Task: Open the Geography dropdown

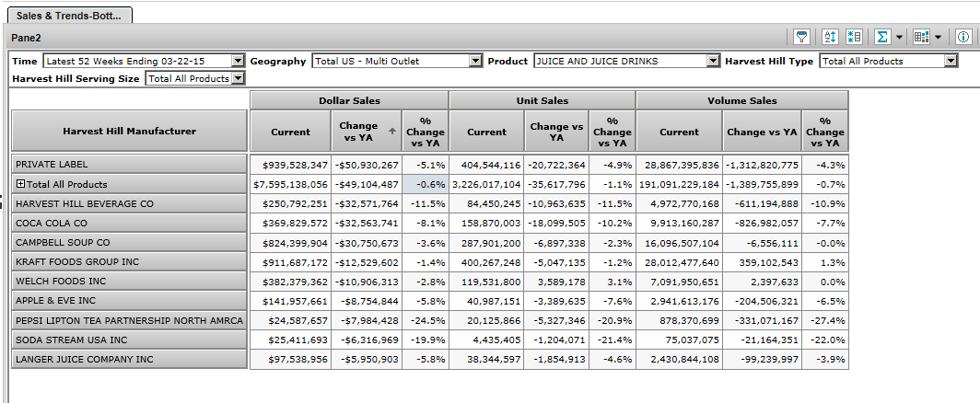Action: [475, 61]
